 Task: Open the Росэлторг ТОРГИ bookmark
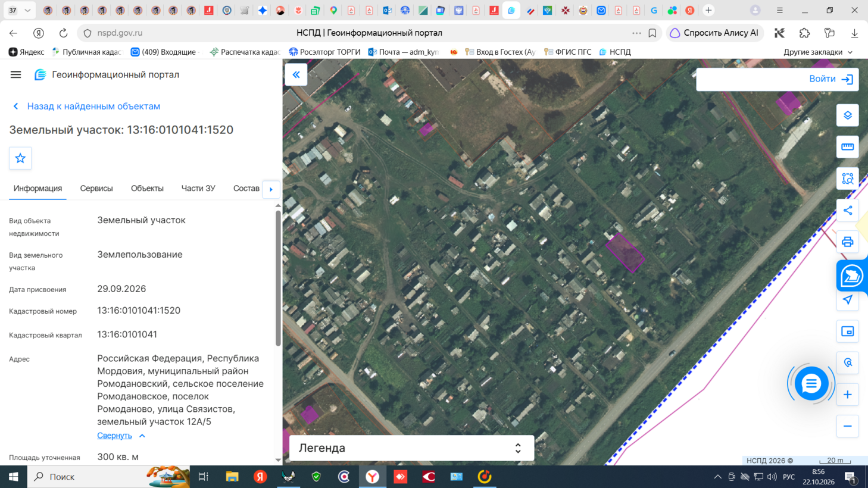pos(324,52)
